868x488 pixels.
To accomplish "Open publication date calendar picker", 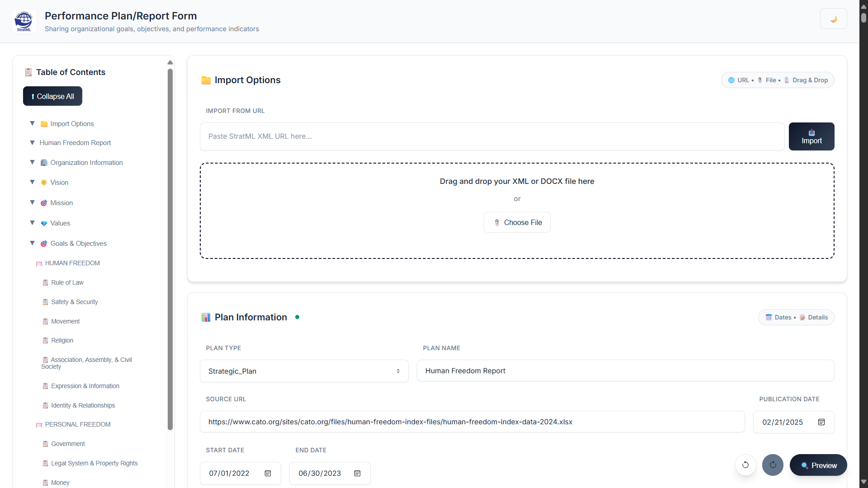I will pos(821,422).
